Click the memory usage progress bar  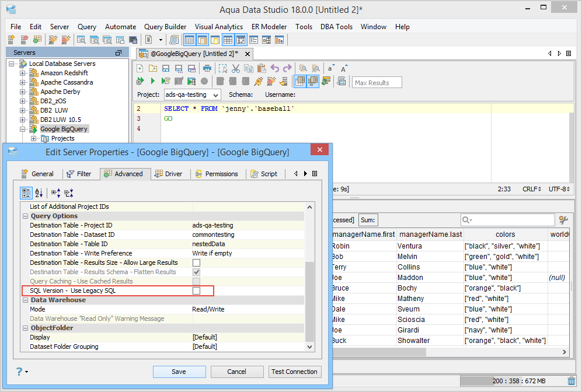tap(512, 381)
